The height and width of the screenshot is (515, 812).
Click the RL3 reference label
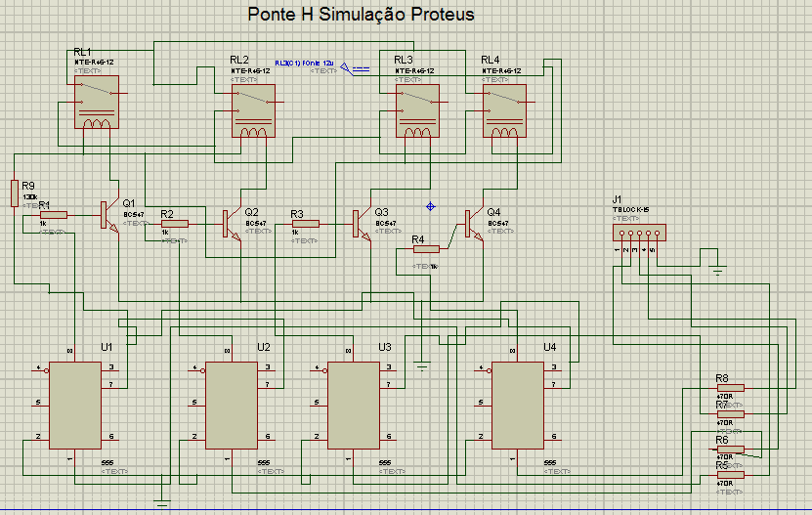[404, 61]
